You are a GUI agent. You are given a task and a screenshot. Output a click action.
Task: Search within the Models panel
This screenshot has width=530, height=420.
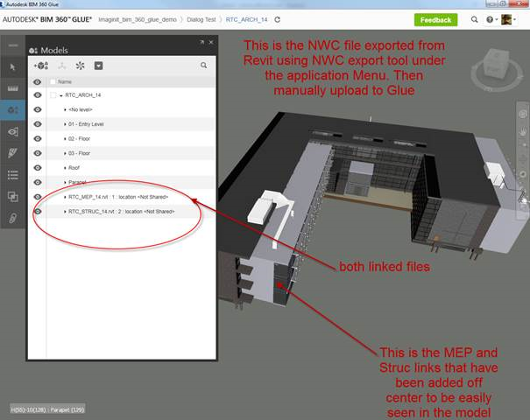(203, 65)
